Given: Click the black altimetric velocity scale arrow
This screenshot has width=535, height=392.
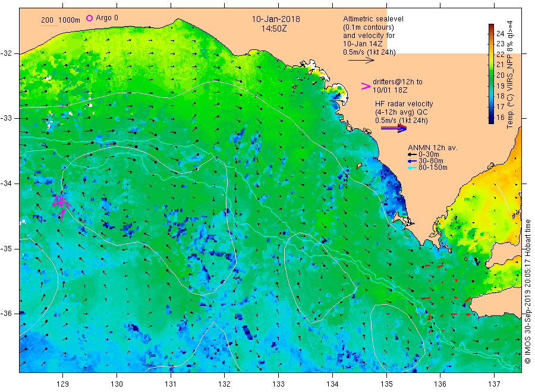Looking at the screenshot, I should click(361, 61).
